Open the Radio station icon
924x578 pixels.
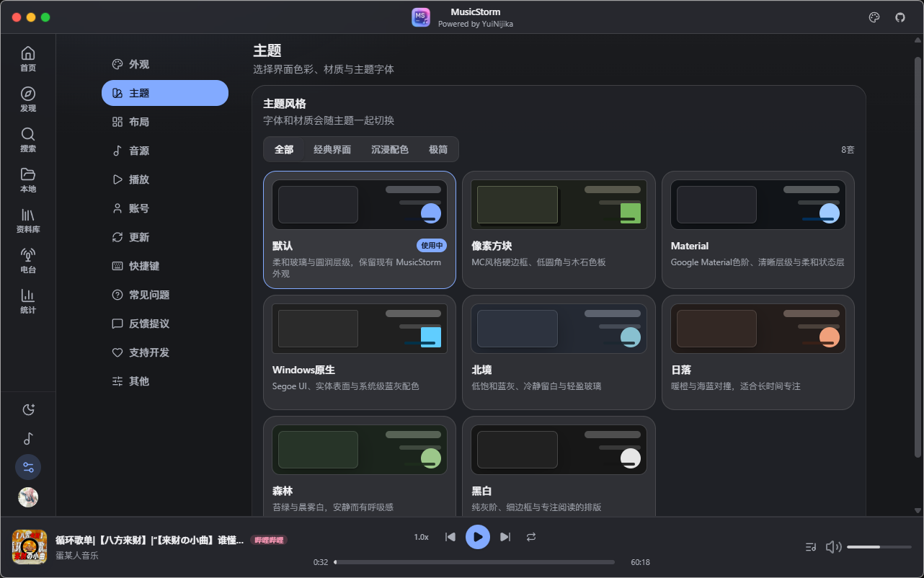[28, 255]
